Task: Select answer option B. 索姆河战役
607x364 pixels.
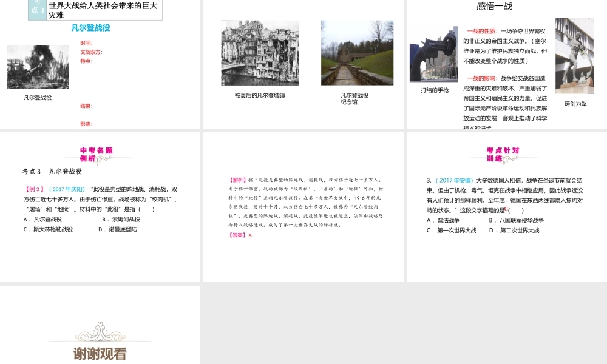Action: click(121, 220)
